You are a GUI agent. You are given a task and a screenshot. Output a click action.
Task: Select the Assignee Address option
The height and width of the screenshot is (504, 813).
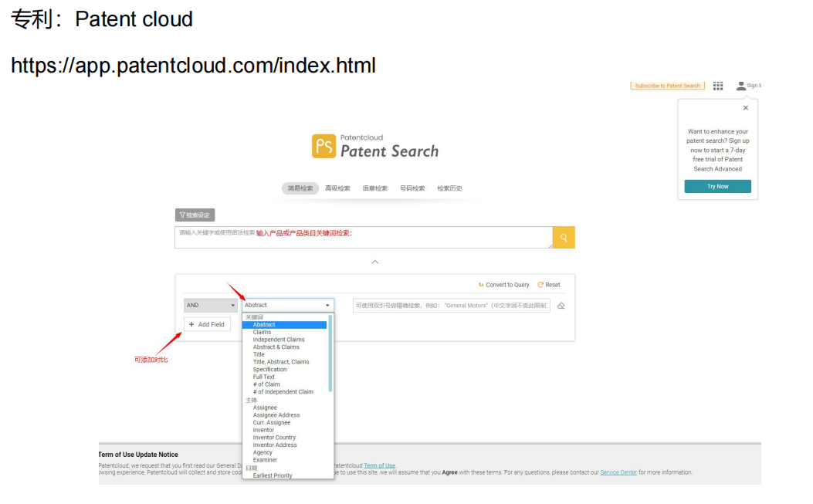pos(276,415)
